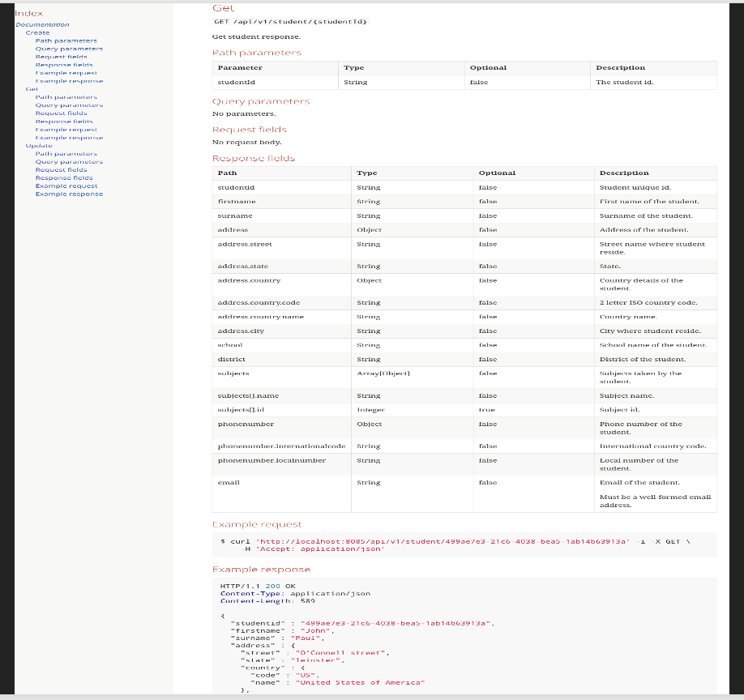The width and height of the screenshot is (744, 700).
Task: Click the 'Parameter' column header
Action: coord(240,68)
